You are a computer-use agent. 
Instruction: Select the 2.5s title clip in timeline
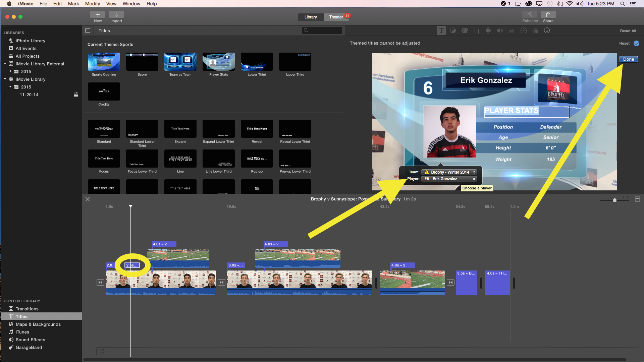point(132,265)
